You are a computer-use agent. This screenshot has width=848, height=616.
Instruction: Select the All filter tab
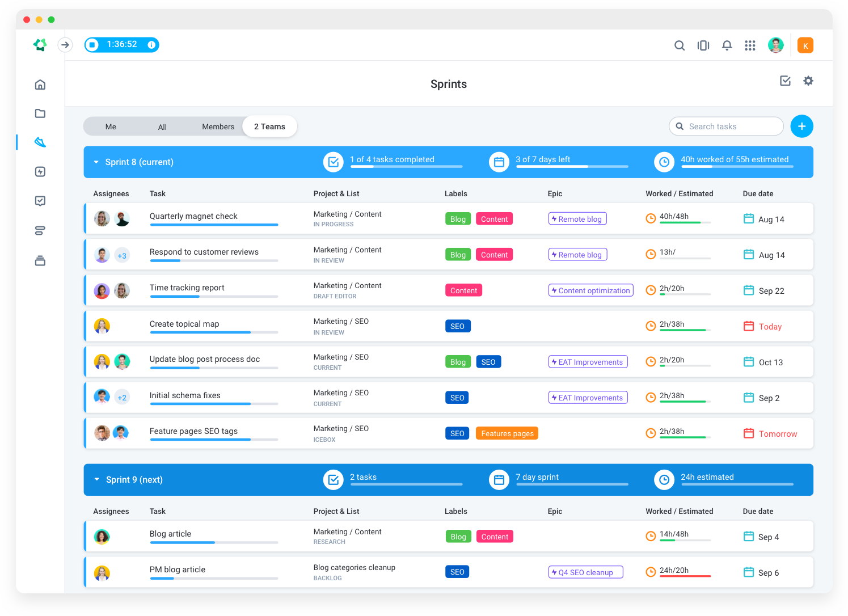pos(162,126)
